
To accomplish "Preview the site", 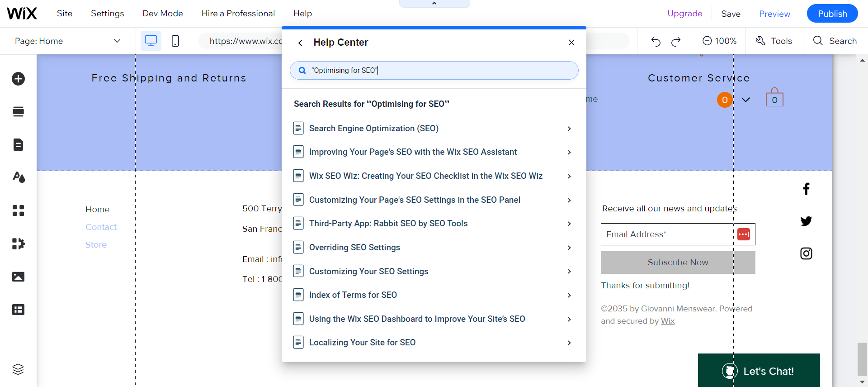I will click(x=775, y=14).
